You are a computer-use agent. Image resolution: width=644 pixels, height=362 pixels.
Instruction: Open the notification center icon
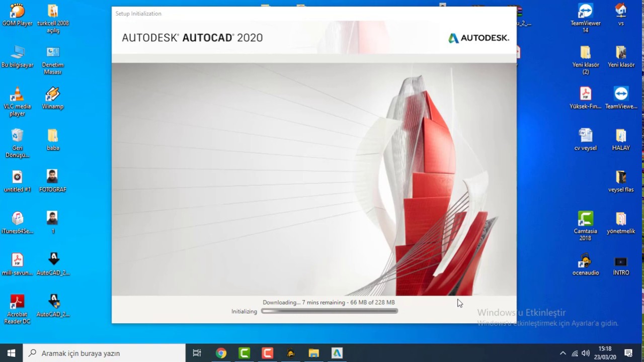[628, 353]
